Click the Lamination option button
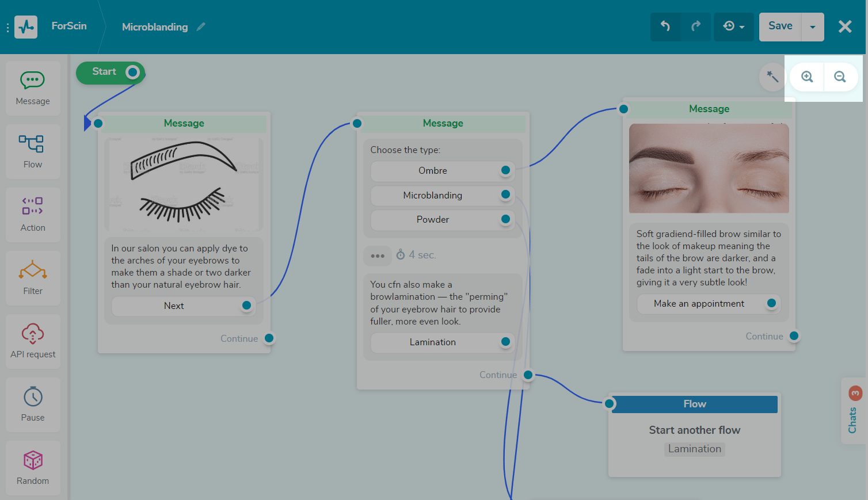The height and width of the screenshot is (500, 868). [x=433, y=342]
